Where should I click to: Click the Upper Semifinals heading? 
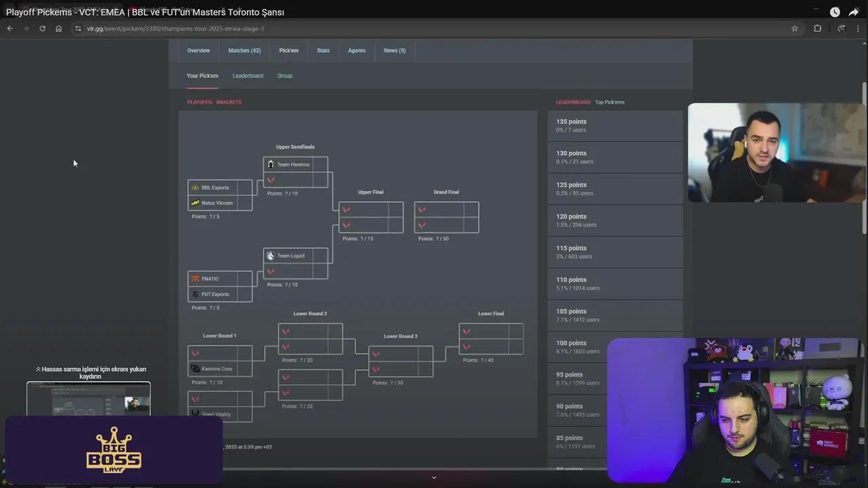(x=295, y=147)
